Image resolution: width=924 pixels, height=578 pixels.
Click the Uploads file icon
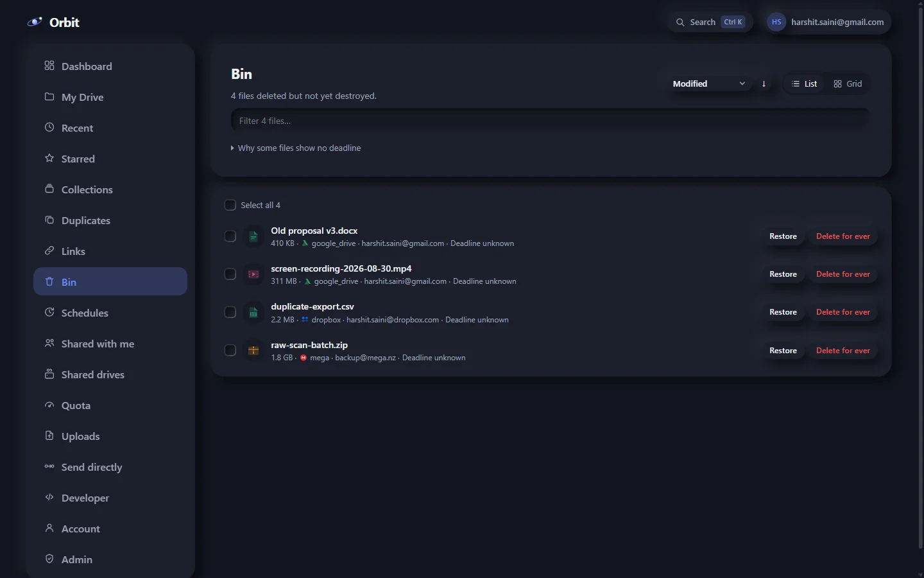(x=49, y=435)
